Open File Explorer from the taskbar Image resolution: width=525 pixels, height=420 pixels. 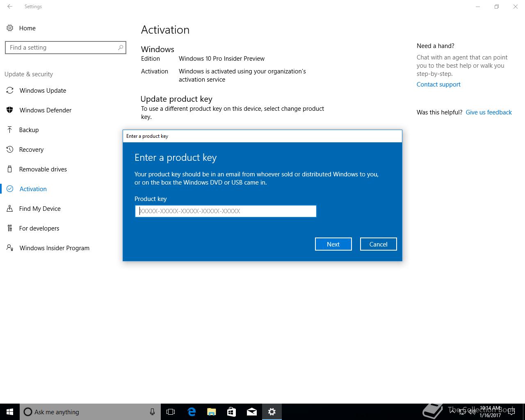[211, 412]
